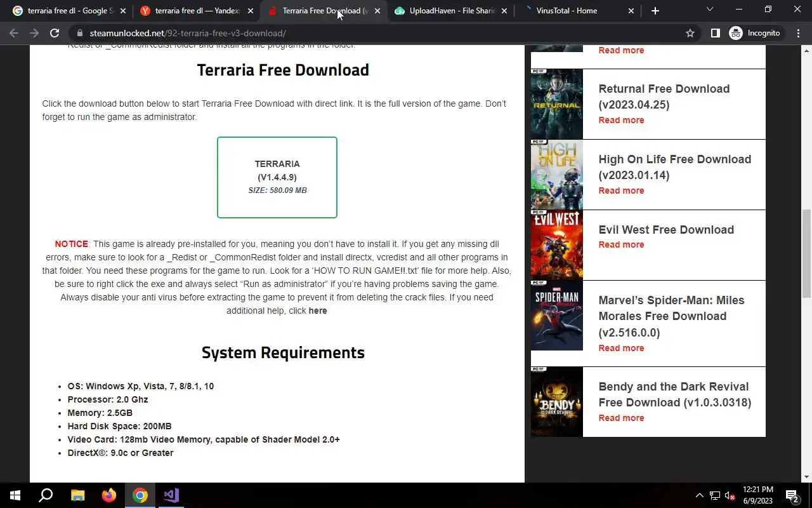The image size is (812, 508).
Task: Click the scrollbar down arrow
Action: 806,478
